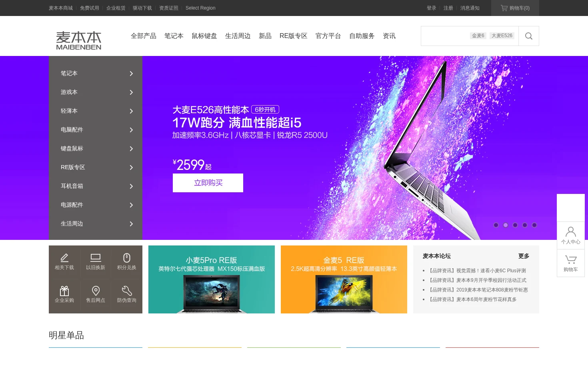Open the 小麦5Pro RE版 promo banner
The height and width of the screenshot is (369, 588).
tap(212, 279)
